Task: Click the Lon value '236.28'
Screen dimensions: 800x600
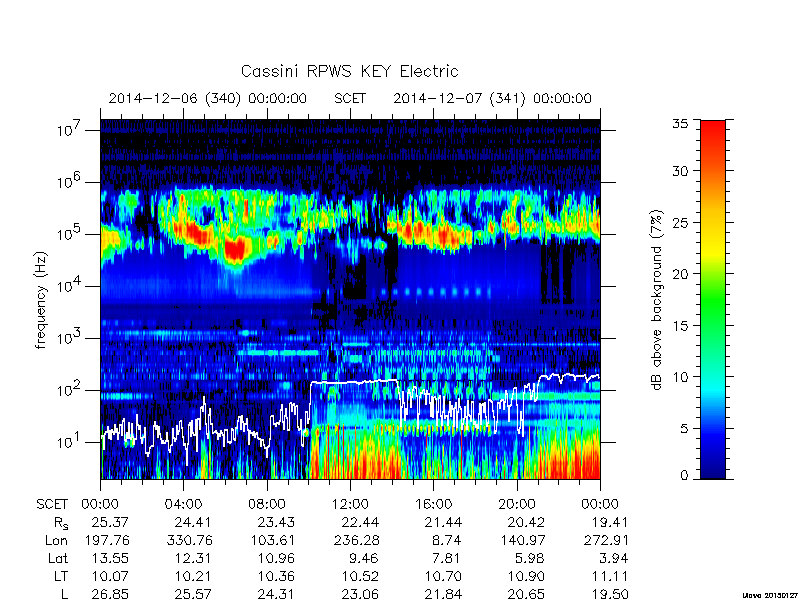Action: point(357,540)
